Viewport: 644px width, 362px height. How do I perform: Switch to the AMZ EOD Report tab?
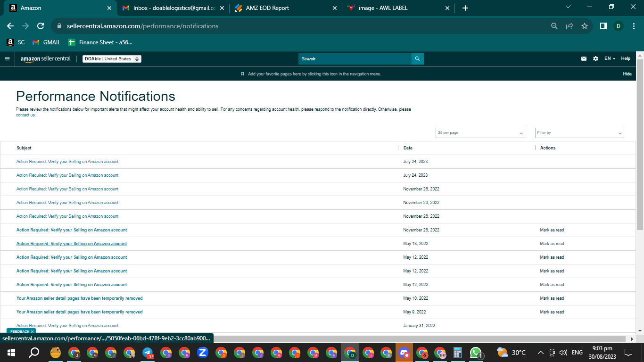(x=286, y=8)
